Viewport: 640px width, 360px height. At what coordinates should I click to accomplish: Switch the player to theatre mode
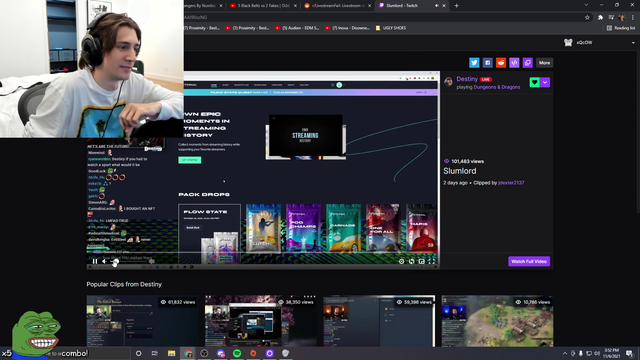[422, 261]
